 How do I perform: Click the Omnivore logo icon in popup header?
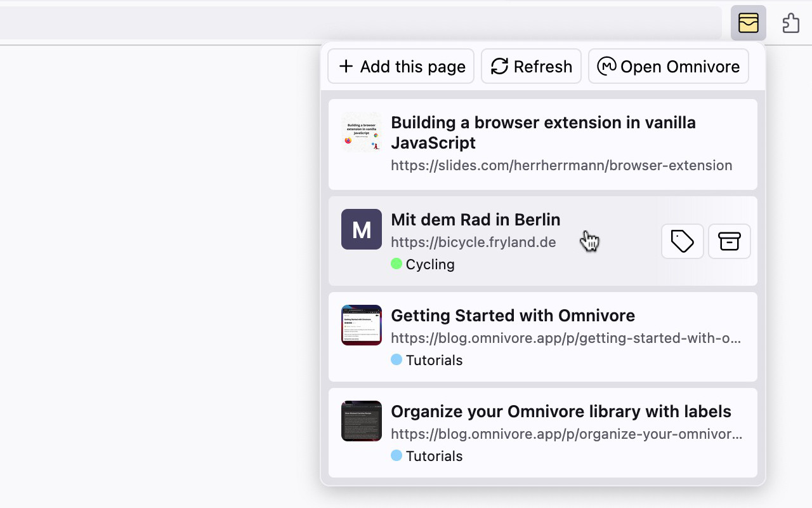[x=606, y=66]
